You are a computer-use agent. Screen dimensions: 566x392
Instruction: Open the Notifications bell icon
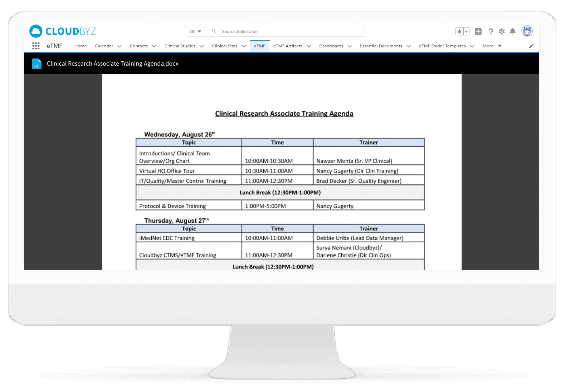tap(512, 31)
